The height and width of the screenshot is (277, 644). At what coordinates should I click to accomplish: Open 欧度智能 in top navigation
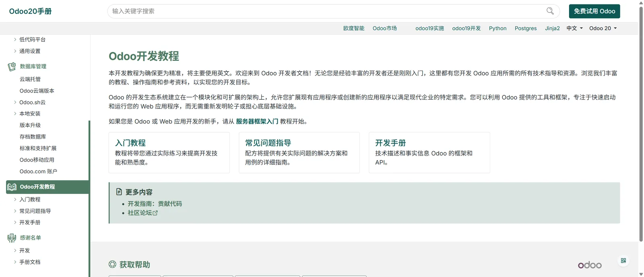[x=353, y=28]
